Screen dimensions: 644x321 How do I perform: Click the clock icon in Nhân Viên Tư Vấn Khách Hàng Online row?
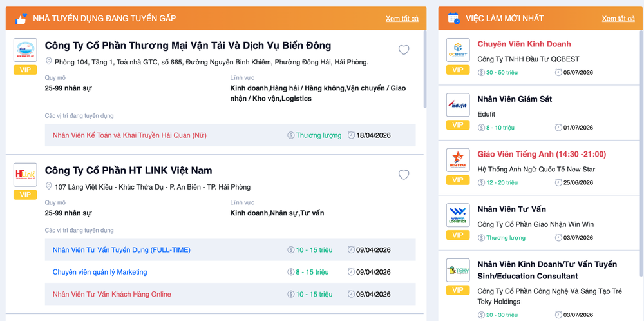coord(351,295)
